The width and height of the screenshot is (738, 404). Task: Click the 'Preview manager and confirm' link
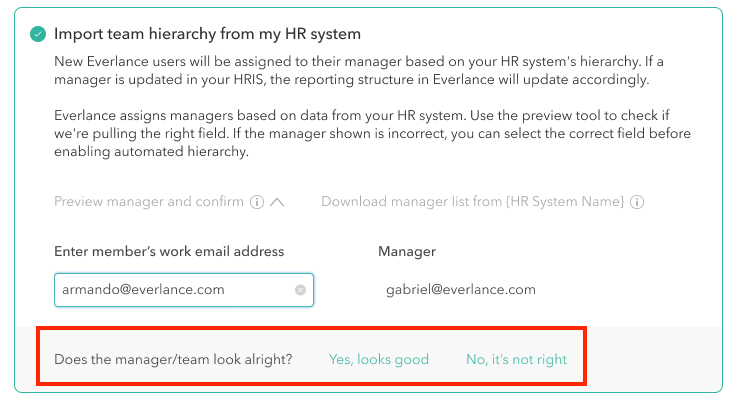point(149,202)
